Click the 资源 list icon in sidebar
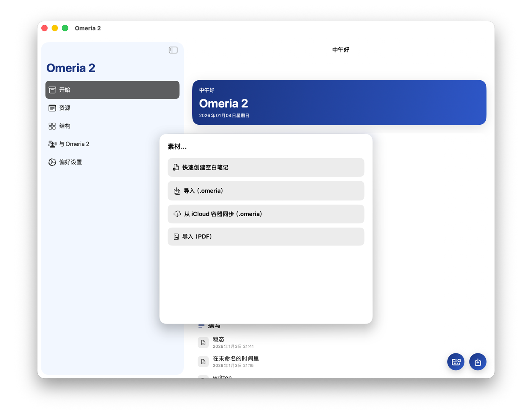Screen dimensions: 532x415 (x=52, y=108)
